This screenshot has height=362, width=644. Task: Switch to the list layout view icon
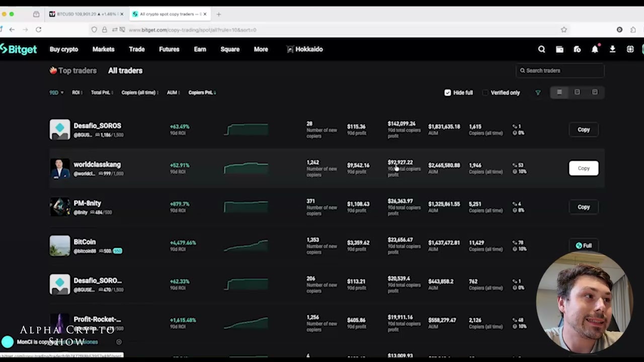click(559, 93)
